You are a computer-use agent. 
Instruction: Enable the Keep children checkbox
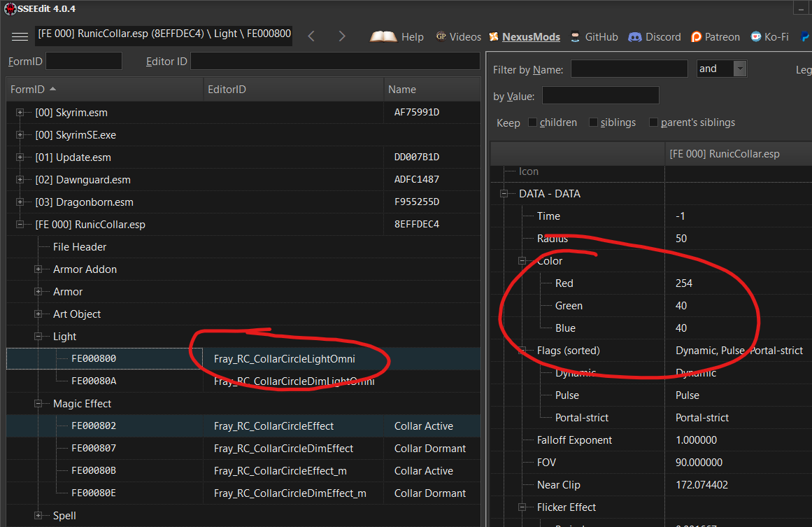pyautogui.click(x=533, y=122)
